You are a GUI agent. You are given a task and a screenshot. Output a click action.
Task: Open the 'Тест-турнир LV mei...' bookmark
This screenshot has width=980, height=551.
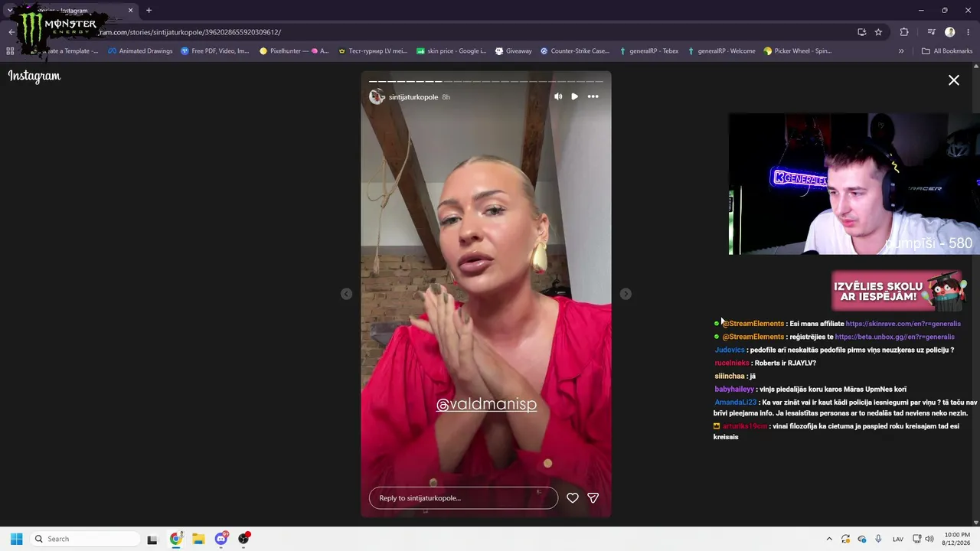coord(373,51)
